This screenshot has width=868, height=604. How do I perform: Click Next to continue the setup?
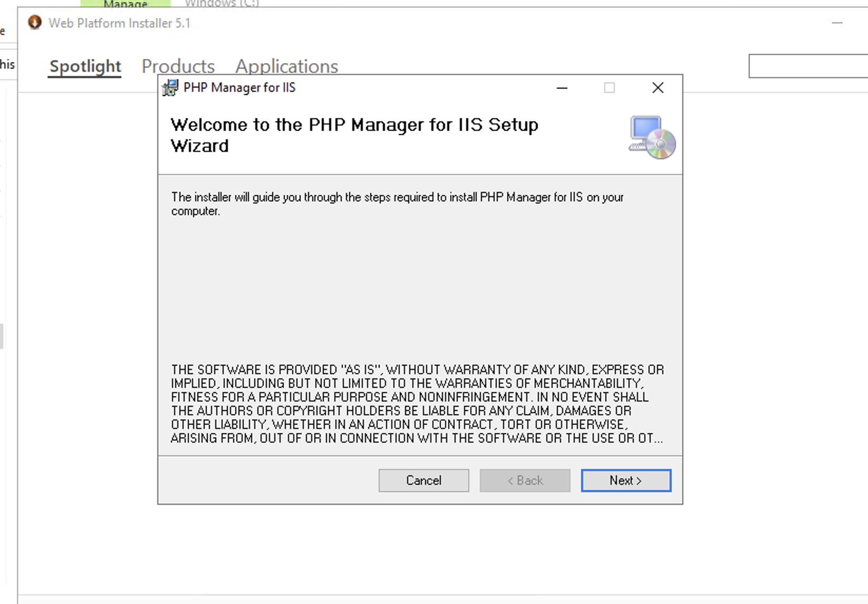point(626,481)
